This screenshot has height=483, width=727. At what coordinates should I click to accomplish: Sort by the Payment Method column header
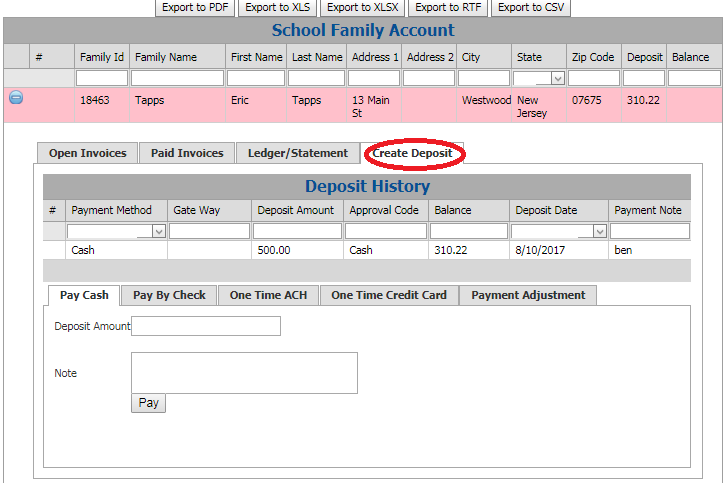pos(116,210)
